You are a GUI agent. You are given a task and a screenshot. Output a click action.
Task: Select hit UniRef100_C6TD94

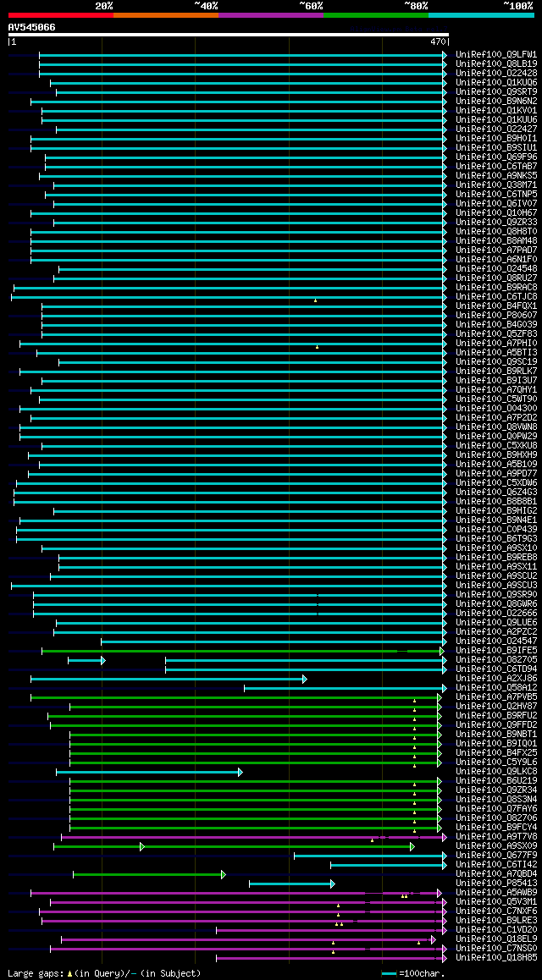coord(496,669)
